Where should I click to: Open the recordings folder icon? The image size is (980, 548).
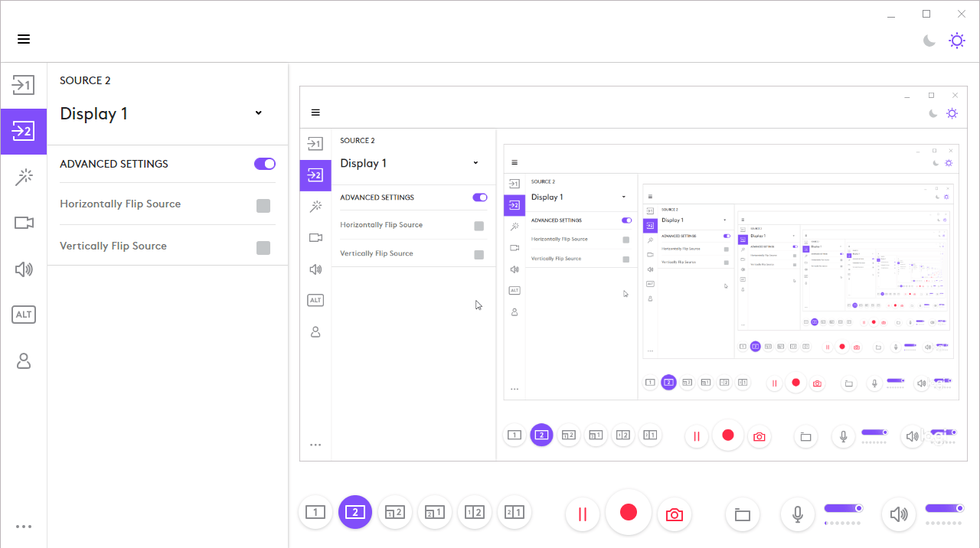coord(742,514)
